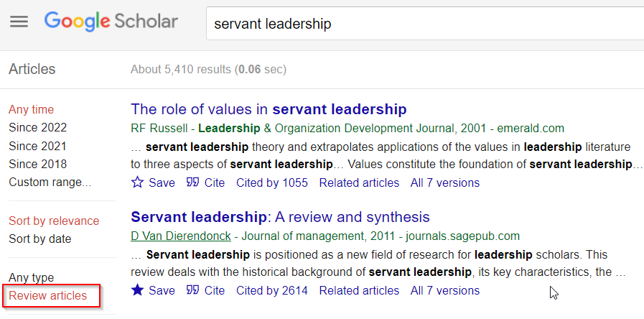Select the Any time filter
Image resolution: width=644 pixels, height=319 pixels.
click(x=31, y=110)
